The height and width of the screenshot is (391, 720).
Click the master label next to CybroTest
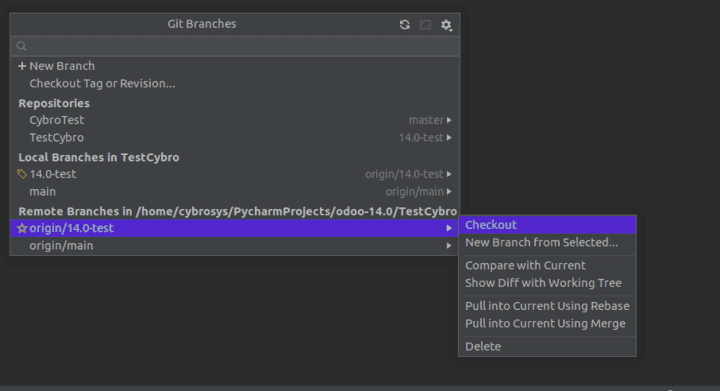[x=427, y=120]
